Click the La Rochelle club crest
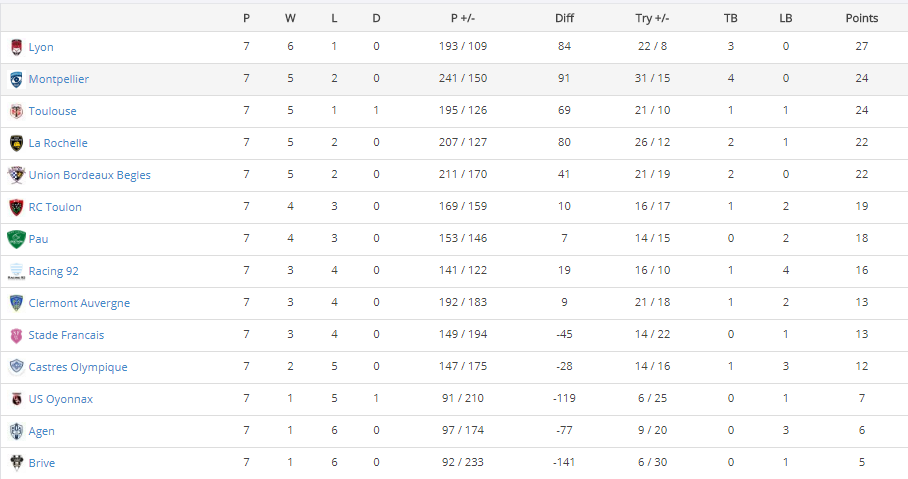Viewport: 908px width, 479px height. pyautogui.click(x=16, y=143)
